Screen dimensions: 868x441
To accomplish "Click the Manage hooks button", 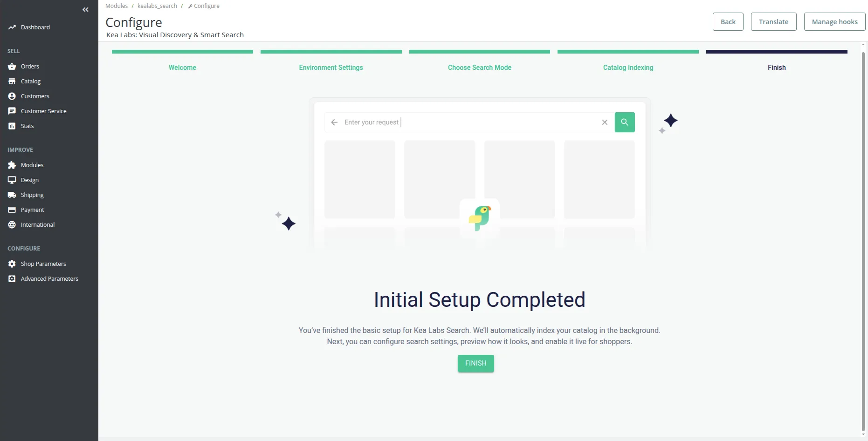I will pyautogui.click(x=834, y=22).
